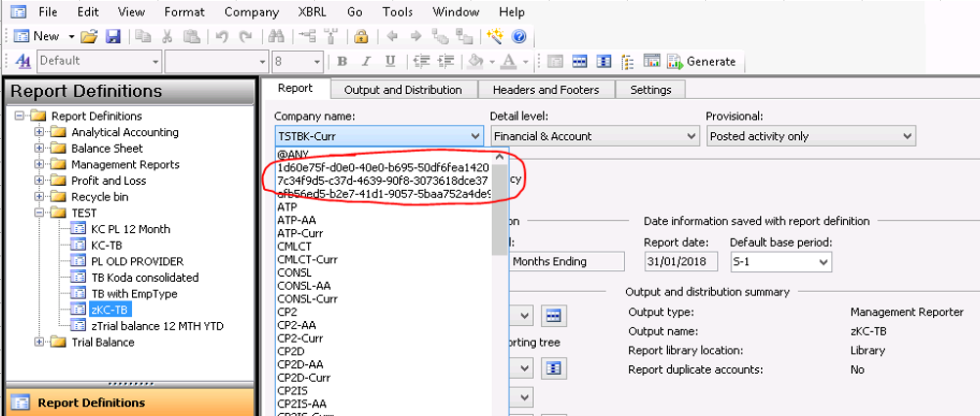Viewport: 980px width, 416px height.
Task: Switch to Headers and Footers tab
Action: point(547,90)
